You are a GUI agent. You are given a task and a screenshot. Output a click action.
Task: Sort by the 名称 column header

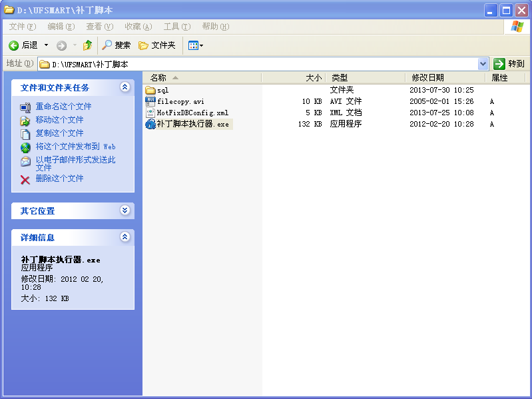tap(202, 78)
